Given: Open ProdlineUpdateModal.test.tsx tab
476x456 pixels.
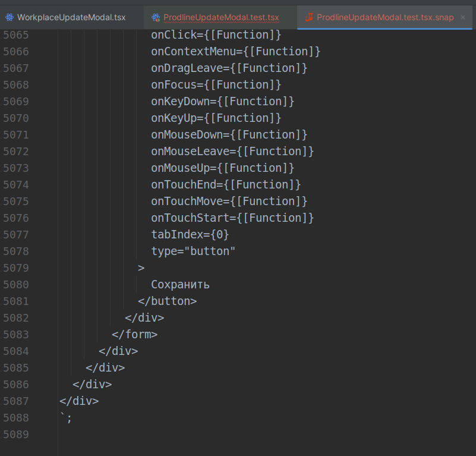Looking at the screenshot, I should coord(221,17).
